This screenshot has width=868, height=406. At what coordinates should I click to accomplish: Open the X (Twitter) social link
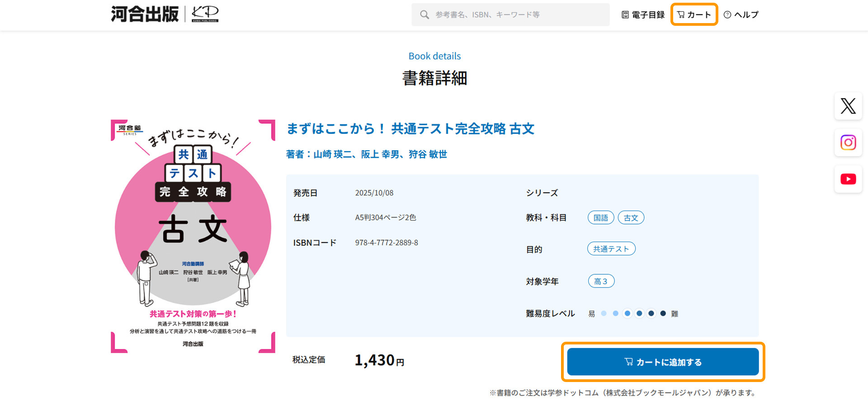(x=848, y=106)
